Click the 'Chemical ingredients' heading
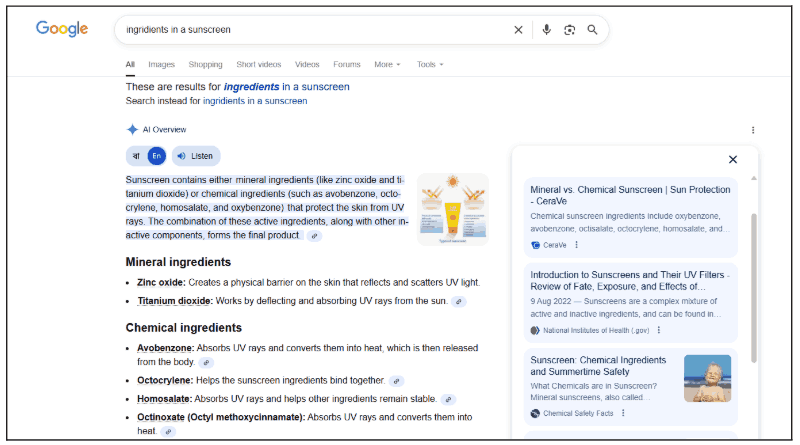800x445 pixels. pyautogui.click(x=184, y=328)
